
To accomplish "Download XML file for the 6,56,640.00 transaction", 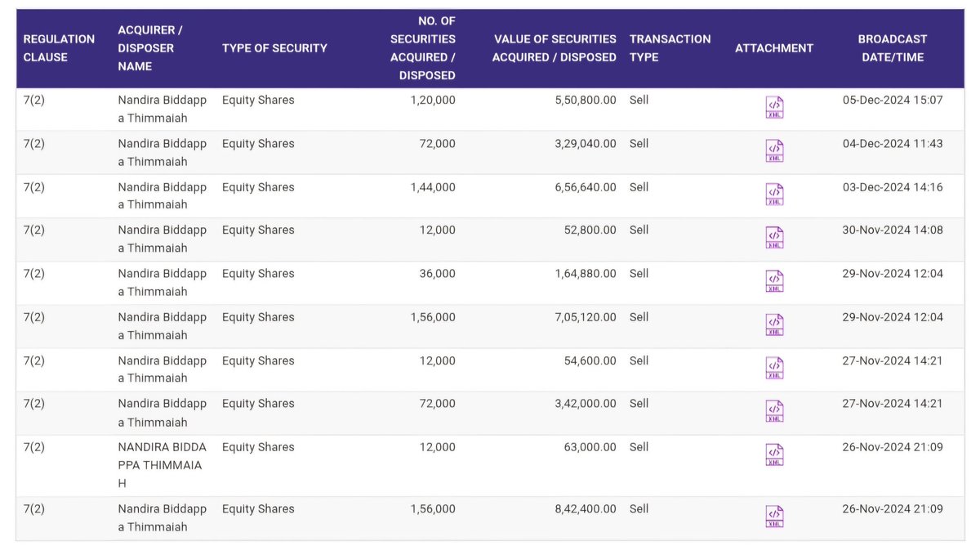I will point(774,195).
